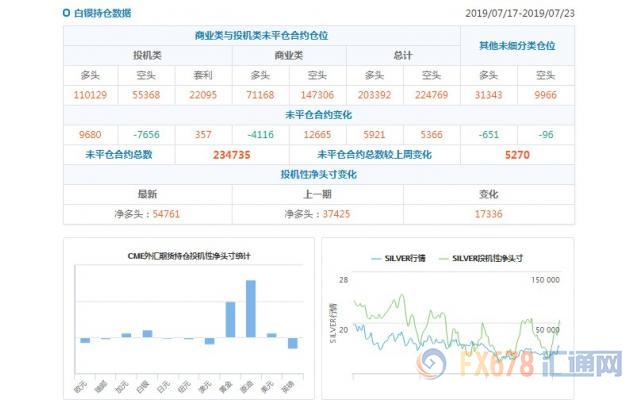Click the 未平仓合约变化 section header
Image resolution: width=640 pixels, height=400 pixels.
pyautogui.click(x=318, y=115)
